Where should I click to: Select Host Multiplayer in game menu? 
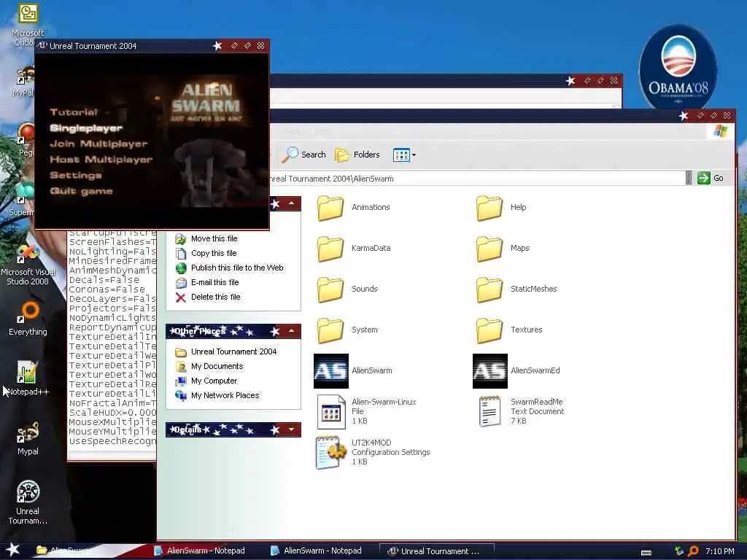(101, 160)
